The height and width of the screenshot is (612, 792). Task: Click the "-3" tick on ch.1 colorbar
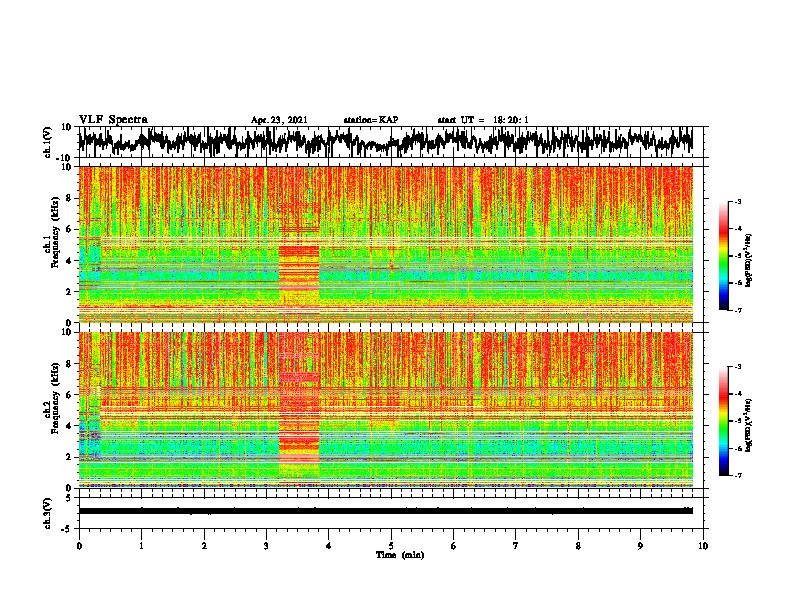tap(737, 202)
